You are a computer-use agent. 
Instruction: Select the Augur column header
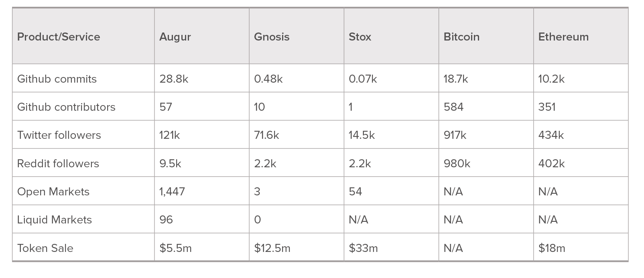tap(202, 36)
